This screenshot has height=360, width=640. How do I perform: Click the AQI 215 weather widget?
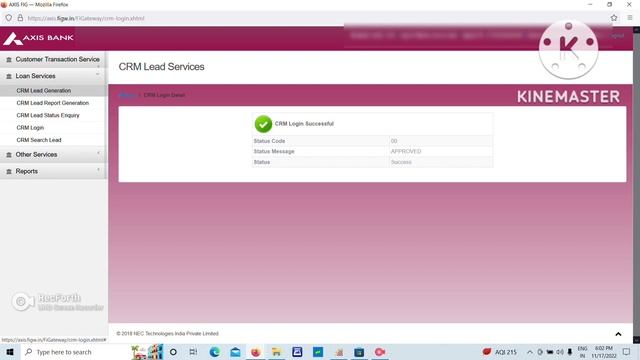point(500,352)
